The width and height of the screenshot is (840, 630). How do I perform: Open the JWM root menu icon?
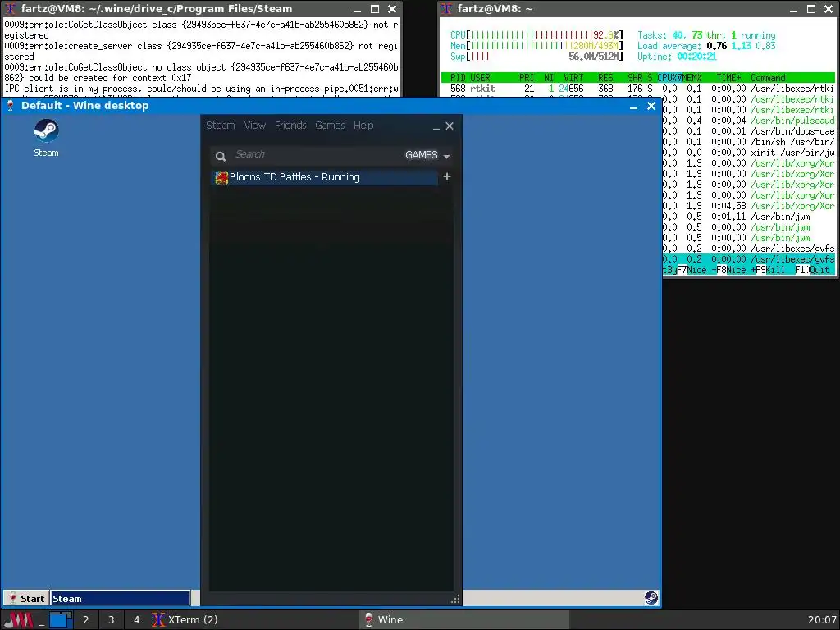coord(18,619)
